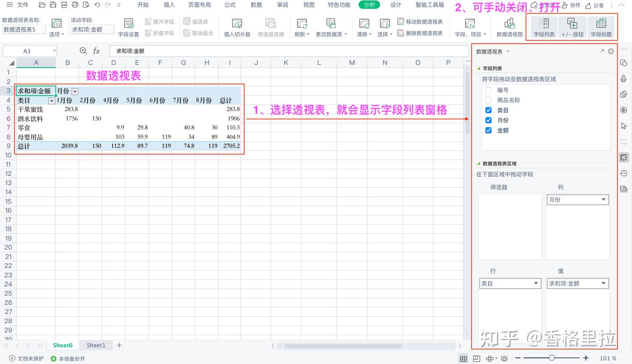The width and height of the screenshot is (632, 364).
Task: Pop out the pivot table pane arrow
Action: [x=602, y=51]
